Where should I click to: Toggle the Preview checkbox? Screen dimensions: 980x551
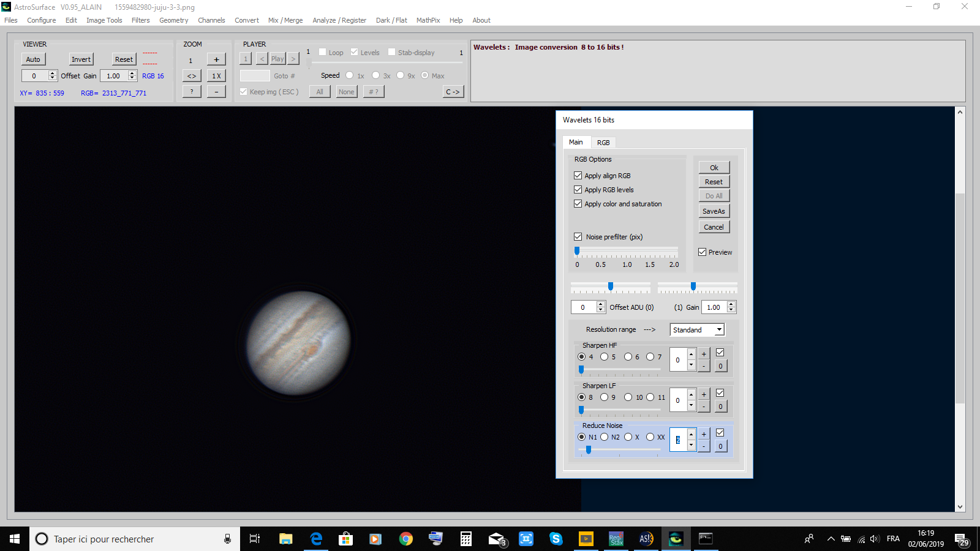[x=703, y=252]
